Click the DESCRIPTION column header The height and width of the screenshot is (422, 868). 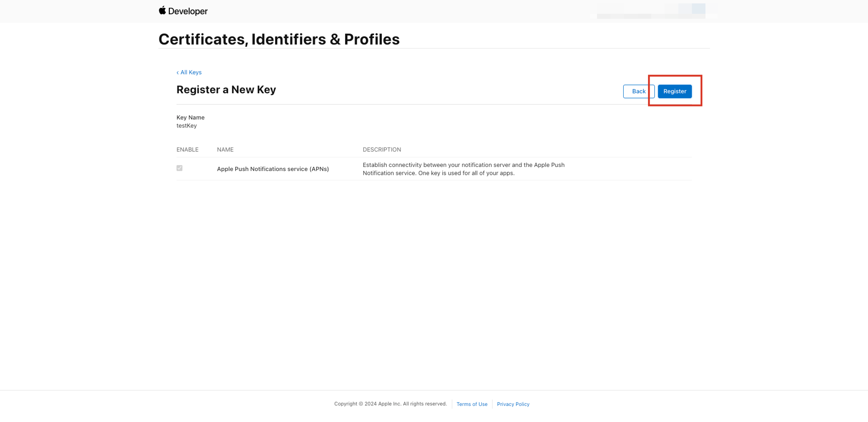[382, 150]
